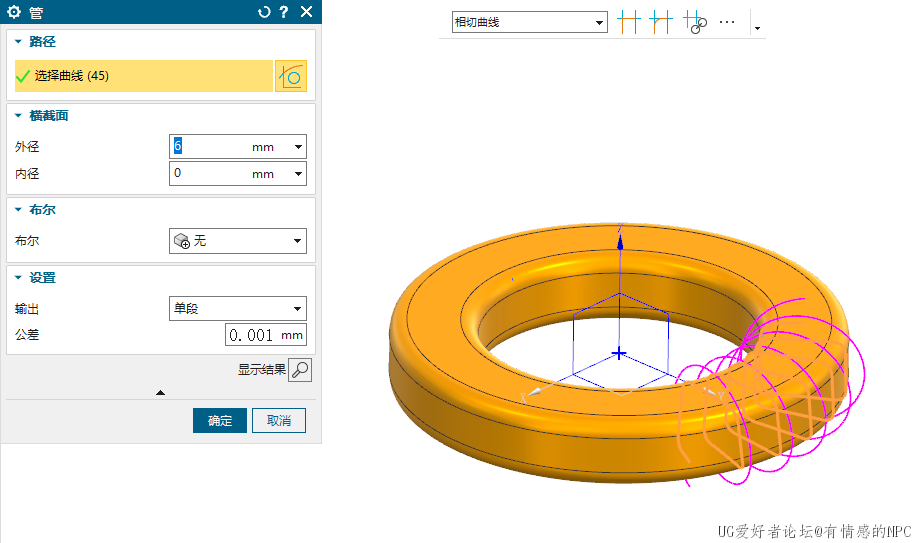Reset the dialog with the circular arrow icon
Screen dimensions: 914x543
264,12
